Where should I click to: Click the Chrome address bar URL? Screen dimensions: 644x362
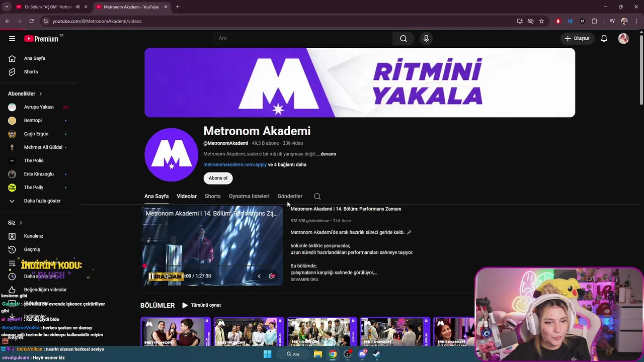click(x=97, y=21)
